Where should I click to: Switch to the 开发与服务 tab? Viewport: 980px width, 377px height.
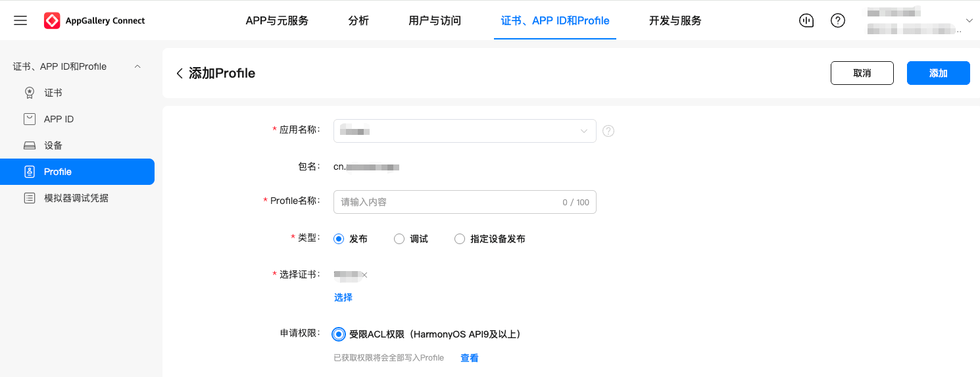[x=675, y=20]
